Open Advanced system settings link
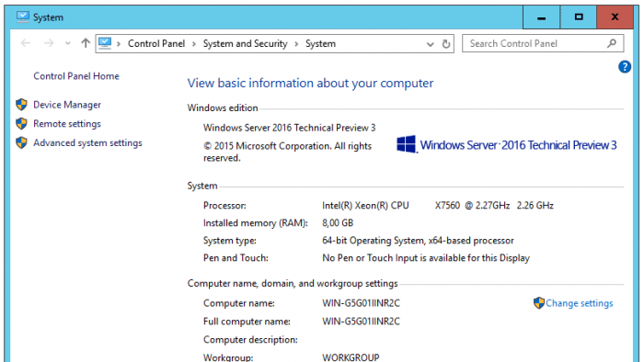The image size is (644, 362). click(x=87, y=142)
